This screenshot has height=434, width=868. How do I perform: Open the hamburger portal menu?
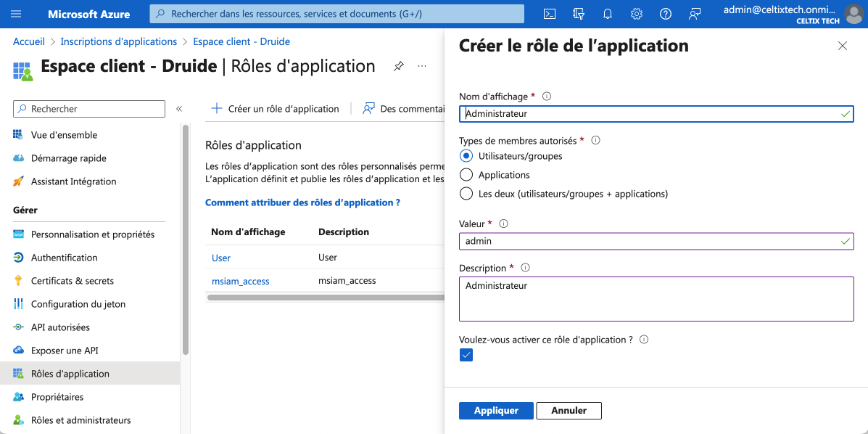coord(16,14)
